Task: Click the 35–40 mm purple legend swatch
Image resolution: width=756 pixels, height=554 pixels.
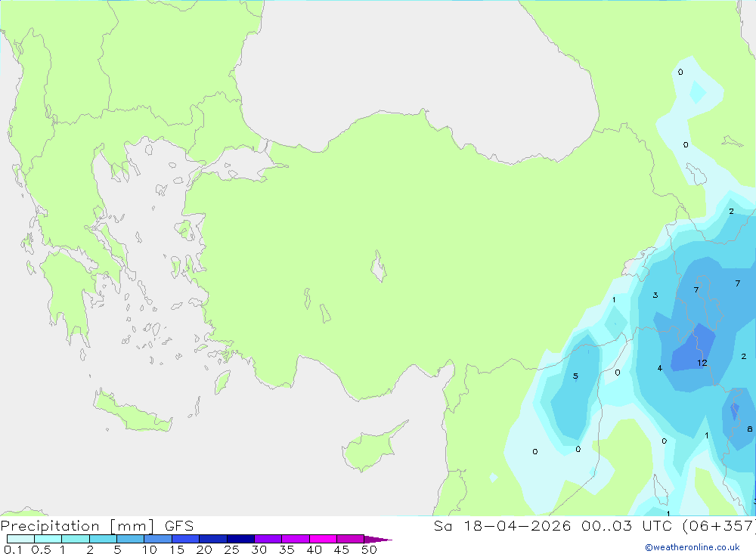Action: 296,539
